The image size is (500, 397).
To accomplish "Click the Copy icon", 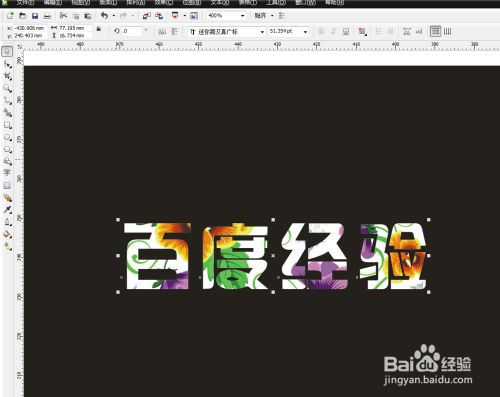I will (x=76, y=16).
